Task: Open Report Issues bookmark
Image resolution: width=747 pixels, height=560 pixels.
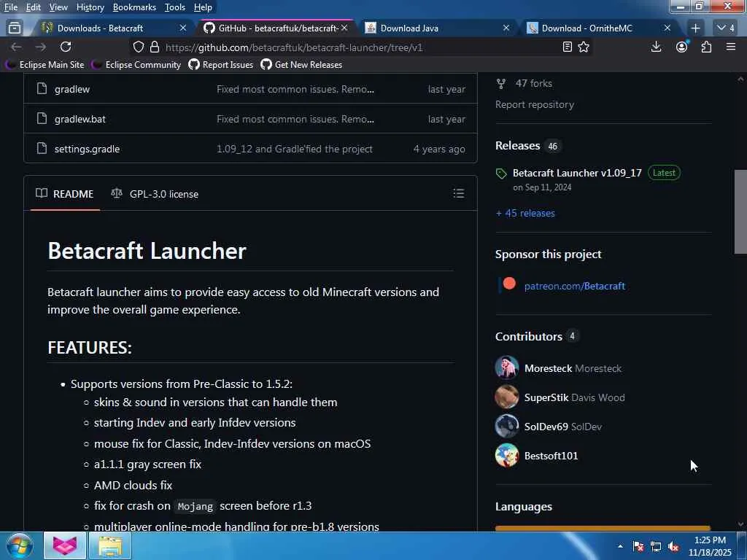Action: 221,65
